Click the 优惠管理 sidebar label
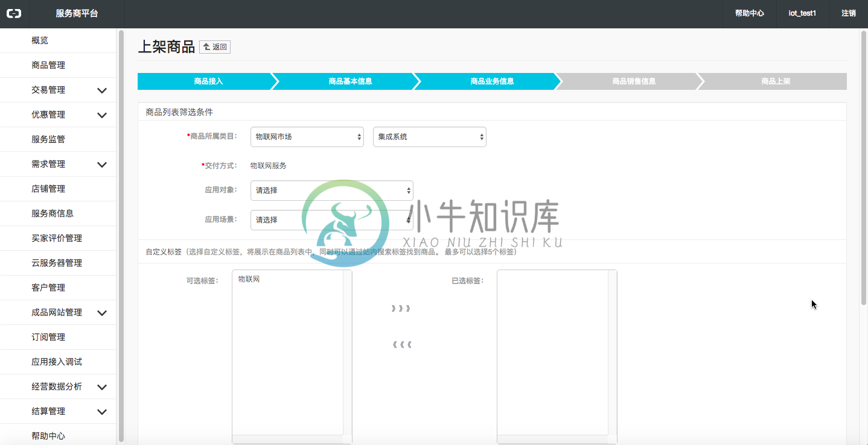Screen dimensions: 868x445 click(x=48, y=115)
